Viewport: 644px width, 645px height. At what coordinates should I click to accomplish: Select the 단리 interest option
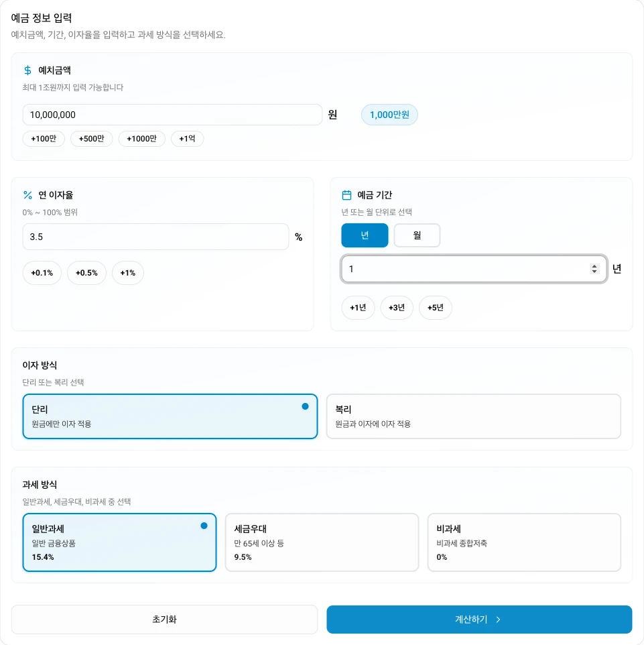point(170,416)
